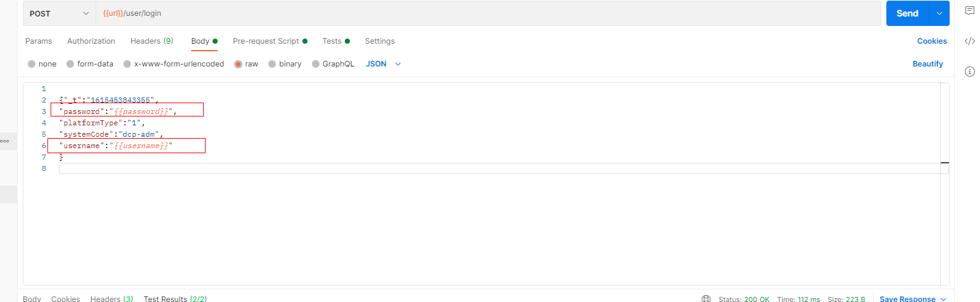
Task: Open the code snippet icon
Action: [969, 41]
